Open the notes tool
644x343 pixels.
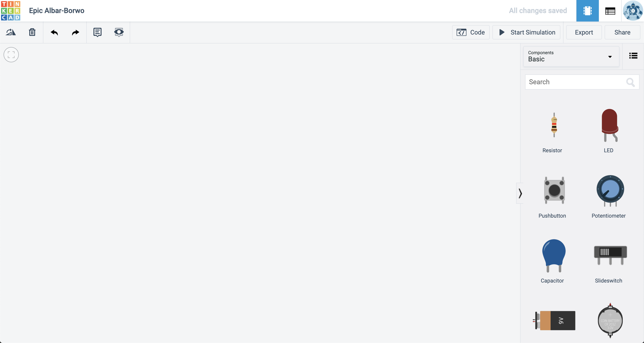click(97, 32)
